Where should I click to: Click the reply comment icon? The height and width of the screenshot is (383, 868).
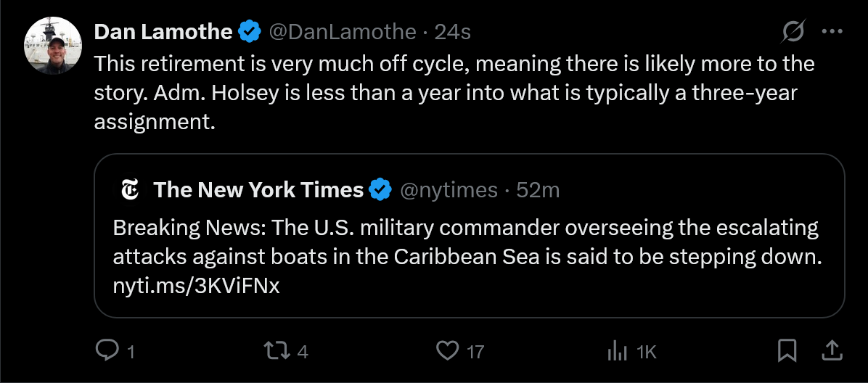coord(107,352)
